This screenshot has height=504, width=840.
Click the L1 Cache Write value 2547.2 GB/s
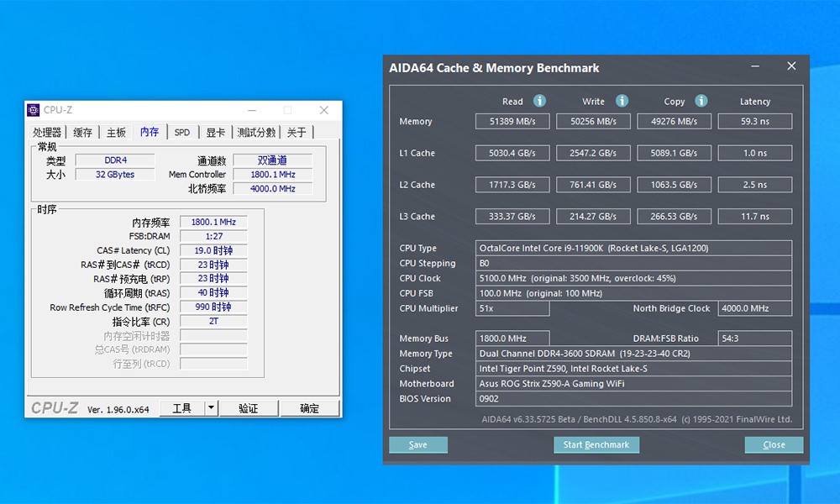click(x=594, y=153)
